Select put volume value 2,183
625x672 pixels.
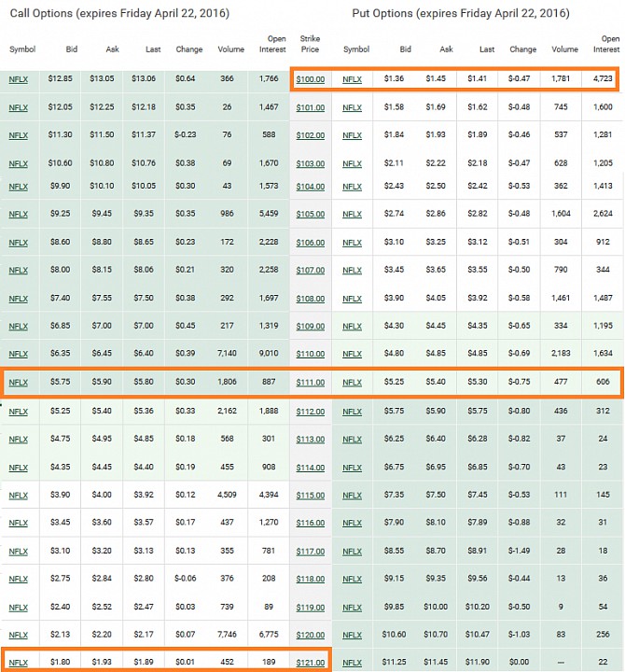561,353
